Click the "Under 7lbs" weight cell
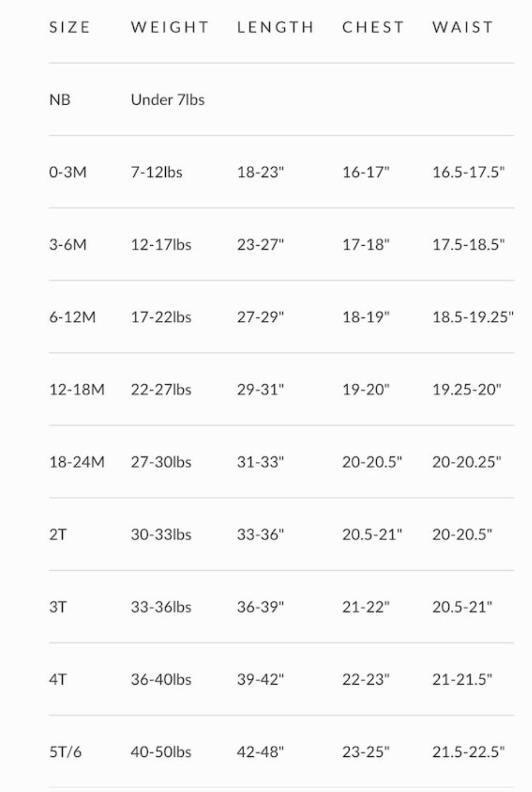532x792 pixels. click(167, 100)
